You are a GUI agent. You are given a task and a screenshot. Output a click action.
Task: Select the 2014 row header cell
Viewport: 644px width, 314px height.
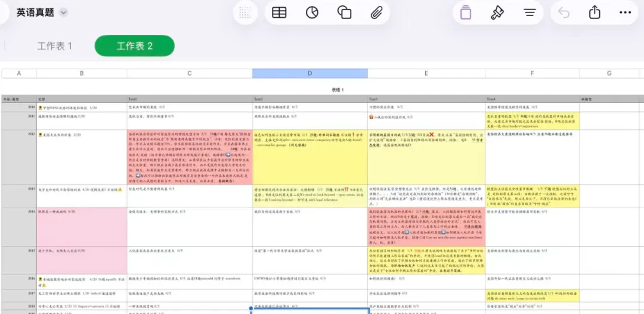(x=19, y=226)
